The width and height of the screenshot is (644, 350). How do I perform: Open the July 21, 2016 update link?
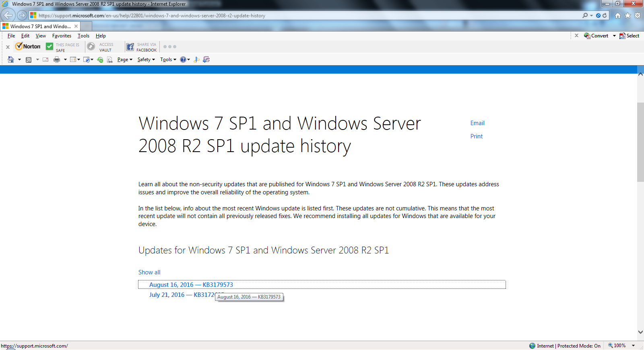tap(182, 295)
